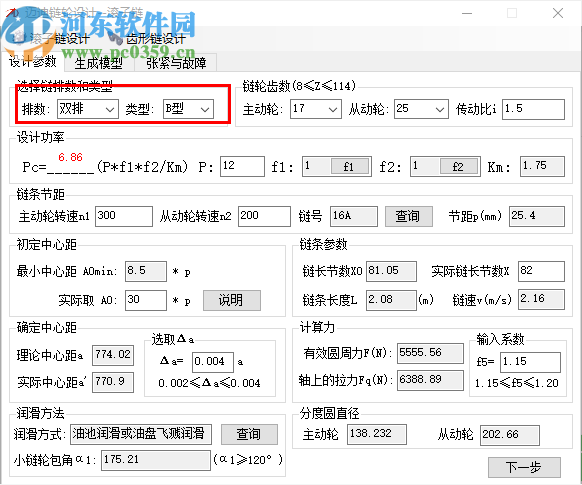582x485 pixels.
Task: Switch to the 设计参数 tab
Action: [33, 62]
